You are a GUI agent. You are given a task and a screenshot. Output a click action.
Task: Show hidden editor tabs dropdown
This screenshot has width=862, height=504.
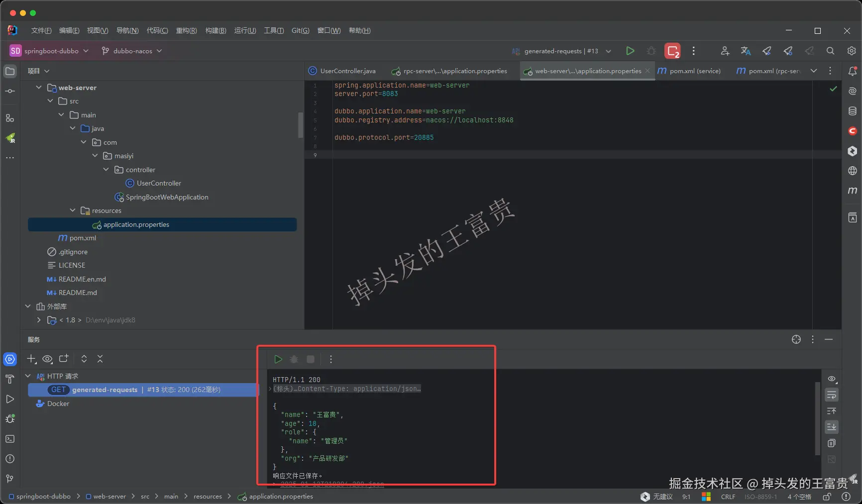pos(814,71)
